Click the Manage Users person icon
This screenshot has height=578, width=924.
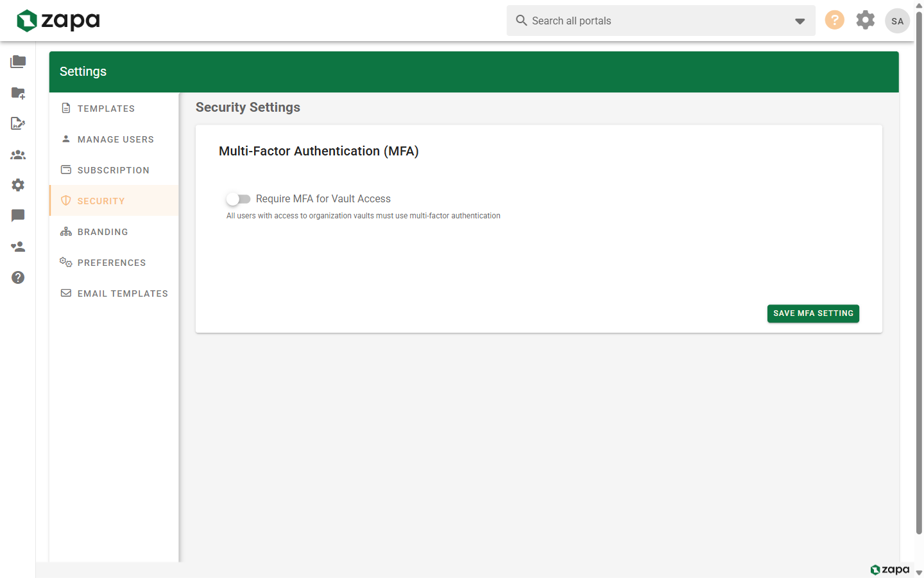point(66,139)
